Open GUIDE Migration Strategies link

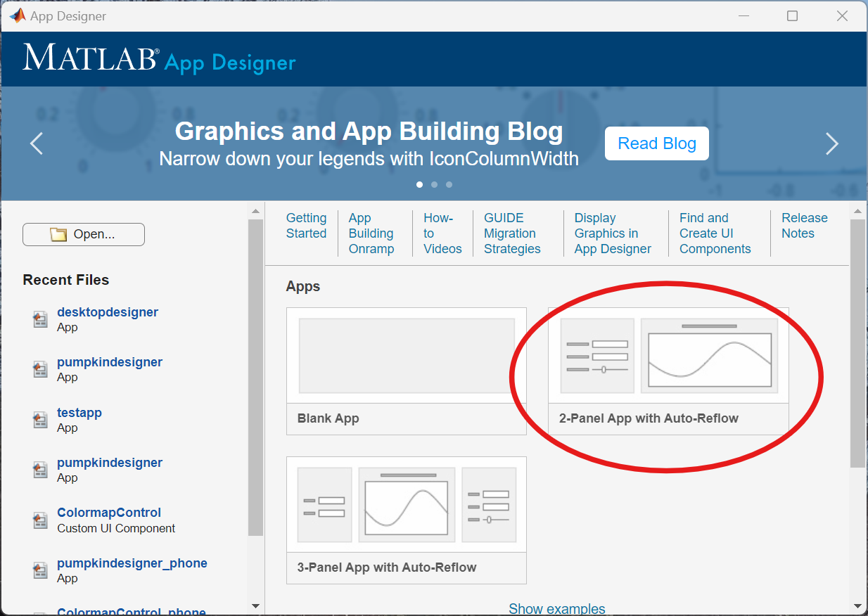512,233
